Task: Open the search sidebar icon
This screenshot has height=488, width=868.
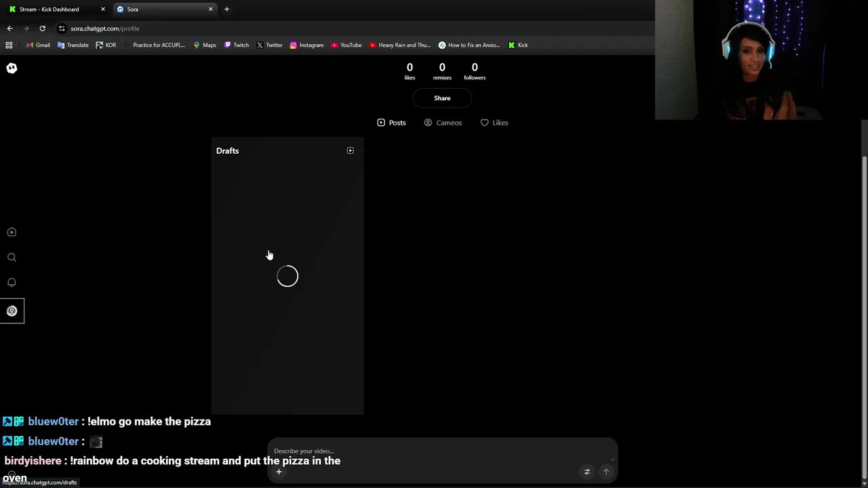Action: pyautogui.click(x=12, y=257)
